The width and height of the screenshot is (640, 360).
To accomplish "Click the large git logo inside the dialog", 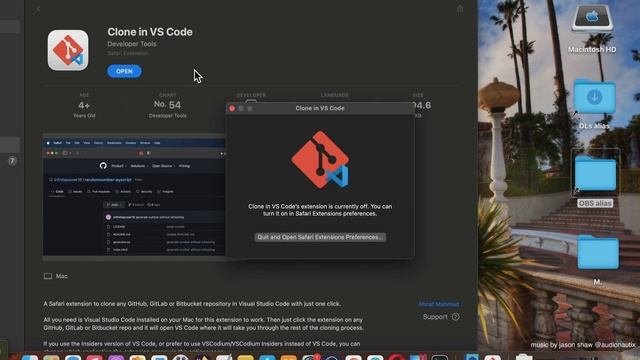I will [x=320, y=159].
